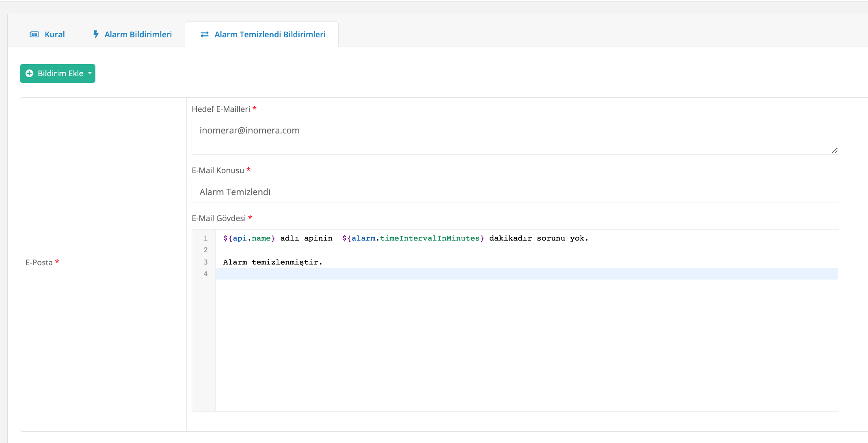Click the ${api.name} variable in editor

(249, 238)
